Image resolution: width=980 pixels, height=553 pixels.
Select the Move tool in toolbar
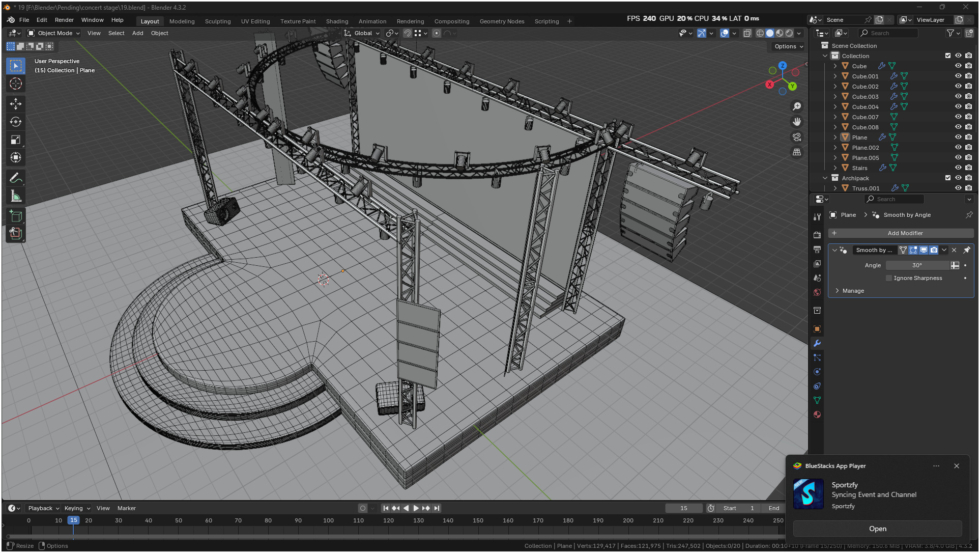tap(16, 104)
